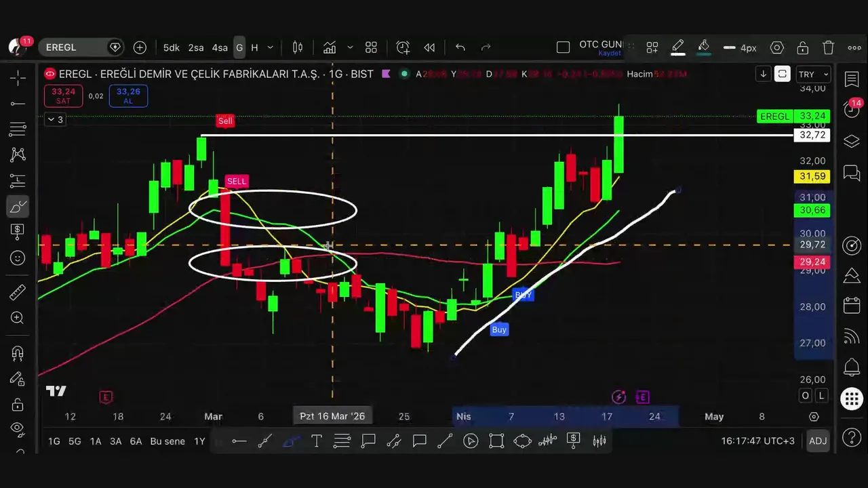Viewport: 868px width, 488px height.
Task: Toggle lock all drawings padlock
Action: [18, 405]
